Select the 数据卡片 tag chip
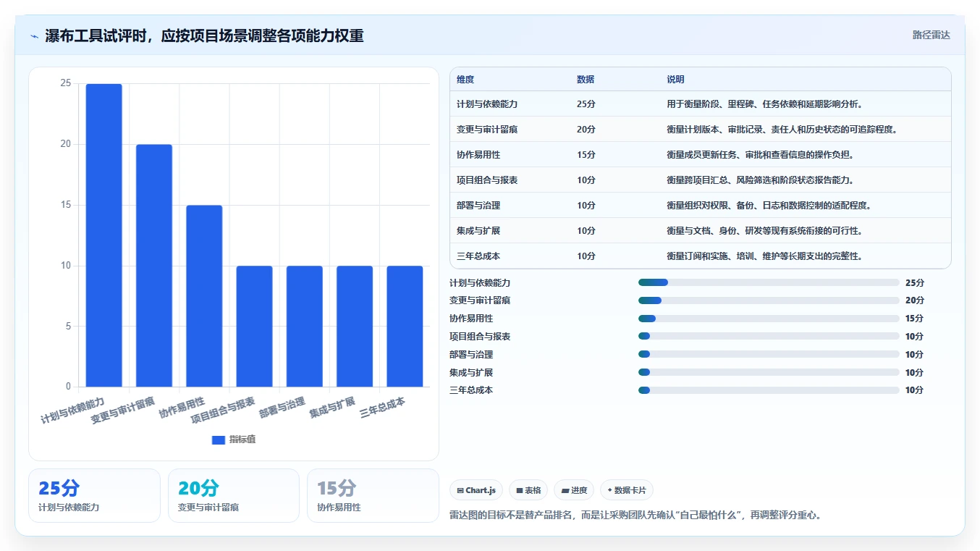Screen dimensions: 980x551 626,490
